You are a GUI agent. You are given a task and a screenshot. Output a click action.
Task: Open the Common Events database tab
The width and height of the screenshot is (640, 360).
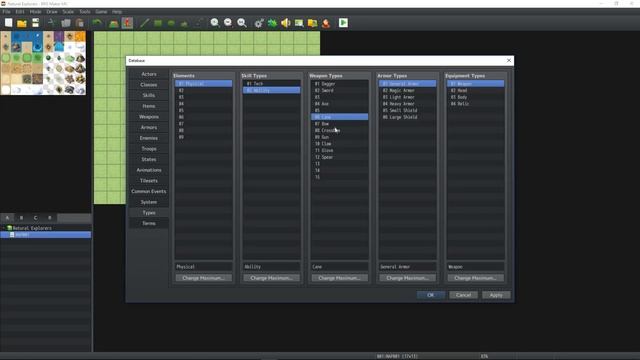(149, 191)
